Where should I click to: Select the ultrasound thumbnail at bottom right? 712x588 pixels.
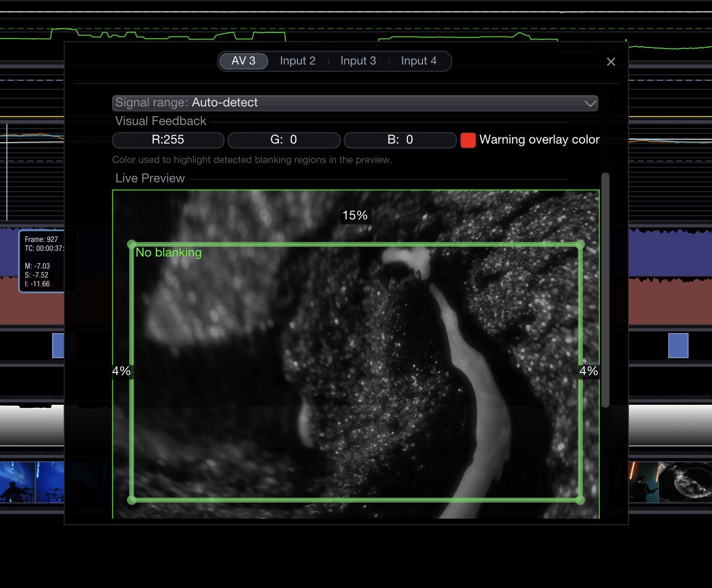(685, 482)
